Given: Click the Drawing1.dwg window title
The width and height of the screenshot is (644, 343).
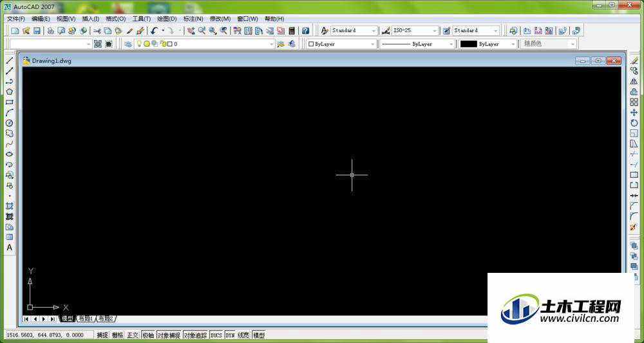Looking at the screenshot, I should pyautogui.click(x=52, y=60).
